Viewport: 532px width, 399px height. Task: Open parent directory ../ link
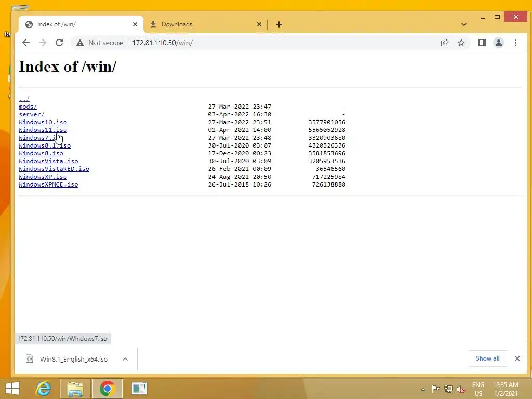[x=24, y=99]
